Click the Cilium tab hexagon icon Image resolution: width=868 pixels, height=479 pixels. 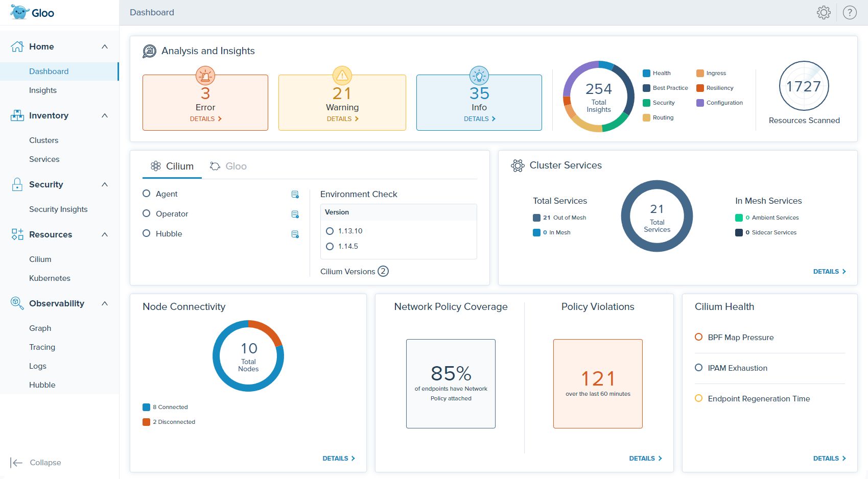[x=156, y=166]
